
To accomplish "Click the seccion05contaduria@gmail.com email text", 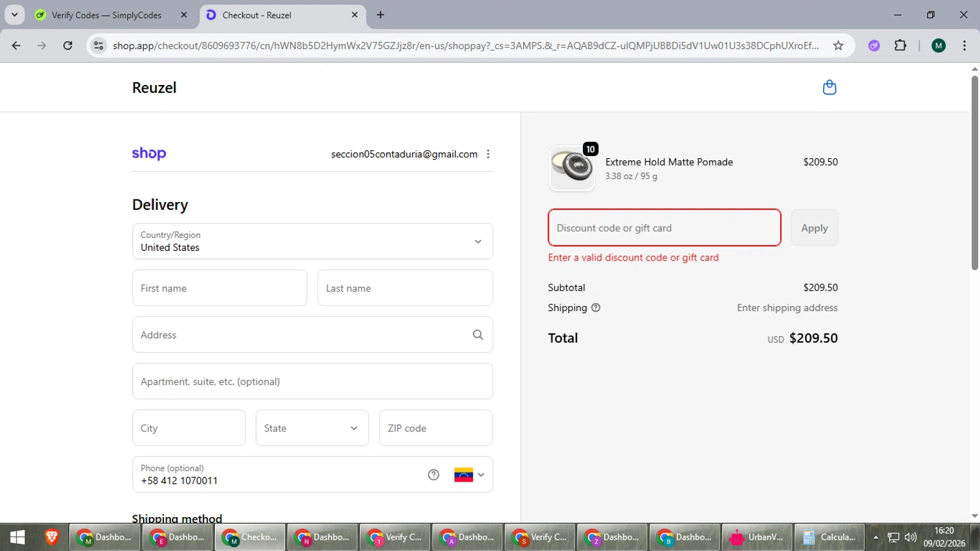I will pyautogui.click(x=404, y=154).
